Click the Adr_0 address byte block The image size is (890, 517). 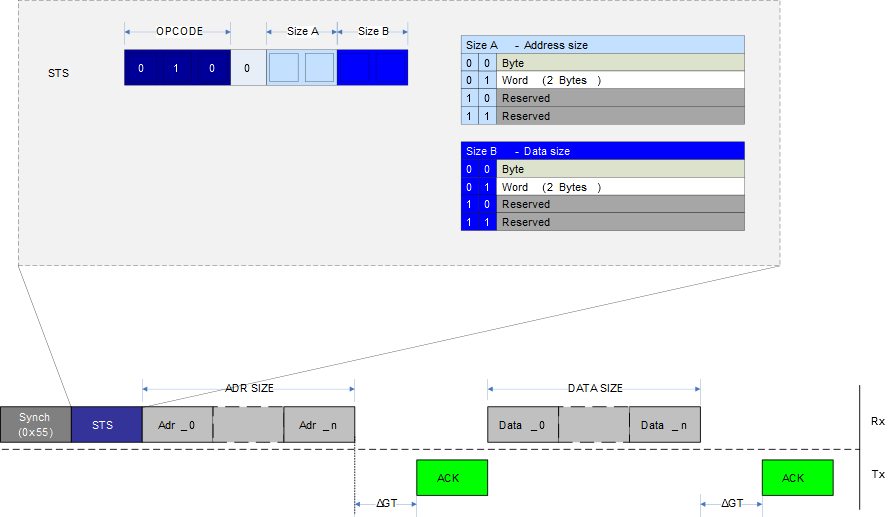[x=177, y=424]
